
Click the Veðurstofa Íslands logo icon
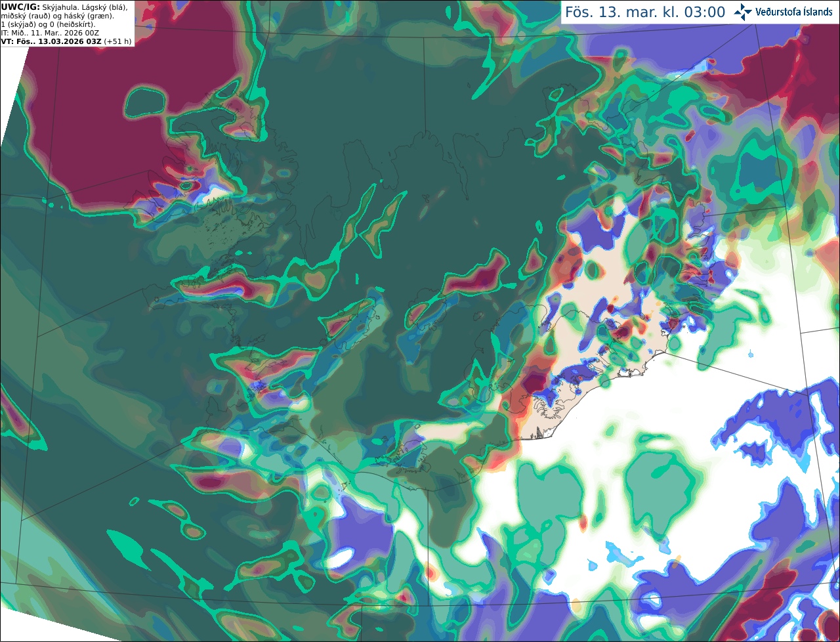pos(743,12)
